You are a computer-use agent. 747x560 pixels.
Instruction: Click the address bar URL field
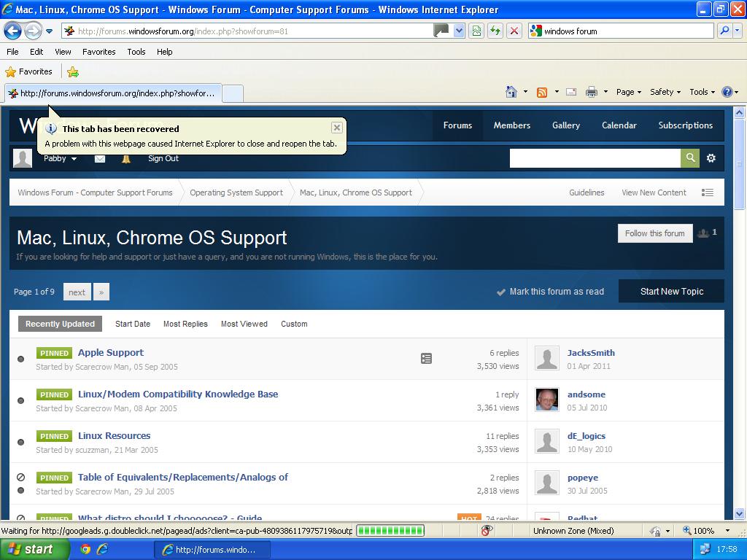248,31
